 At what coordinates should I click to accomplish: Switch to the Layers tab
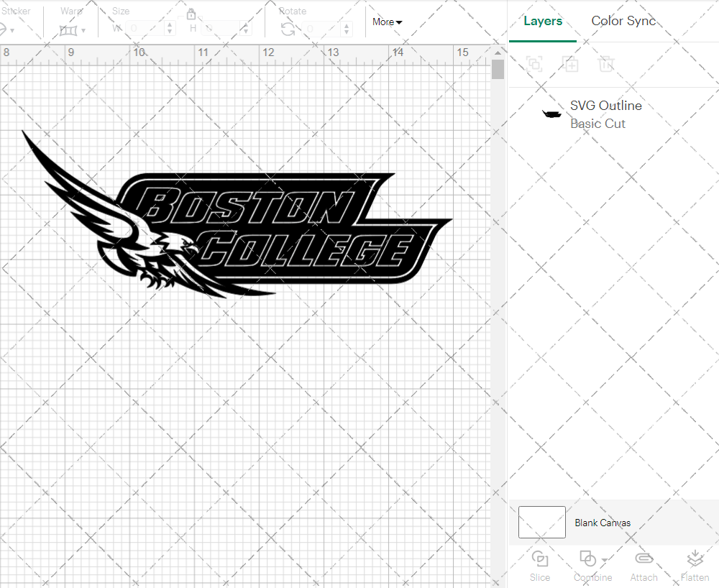543,21
